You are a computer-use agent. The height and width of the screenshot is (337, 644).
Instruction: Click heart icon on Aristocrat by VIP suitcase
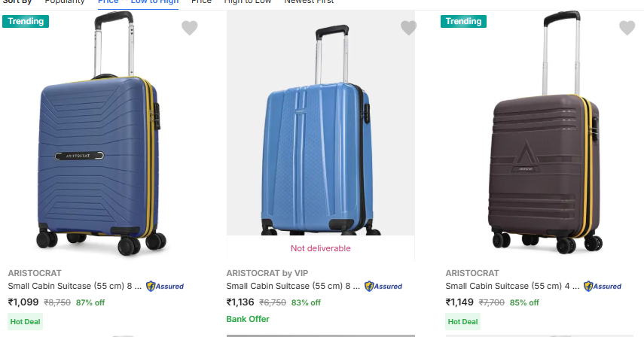click(408, 28)
